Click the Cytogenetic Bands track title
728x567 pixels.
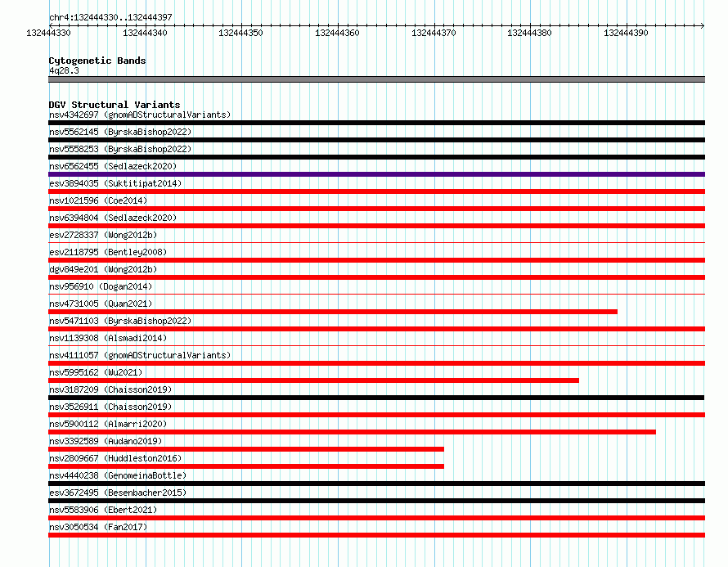pyautogui.click(x=97, y=61)
